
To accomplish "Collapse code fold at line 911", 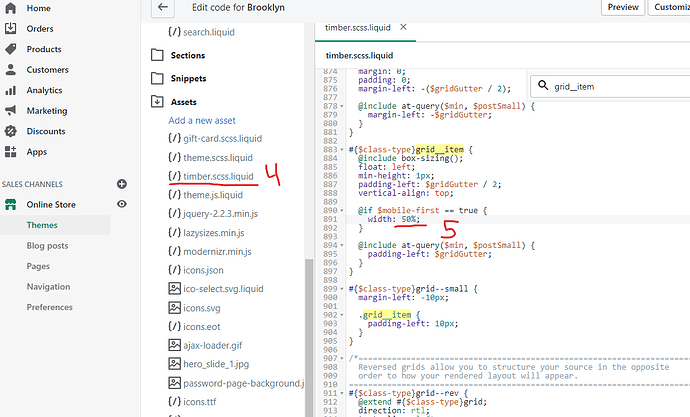I will 342,393.
